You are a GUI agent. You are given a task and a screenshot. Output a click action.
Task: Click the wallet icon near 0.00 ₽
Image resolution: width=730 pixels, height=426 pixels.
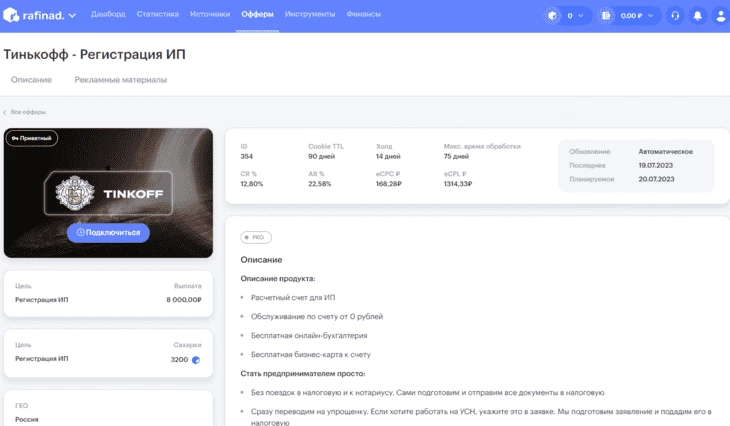[606, 16]
